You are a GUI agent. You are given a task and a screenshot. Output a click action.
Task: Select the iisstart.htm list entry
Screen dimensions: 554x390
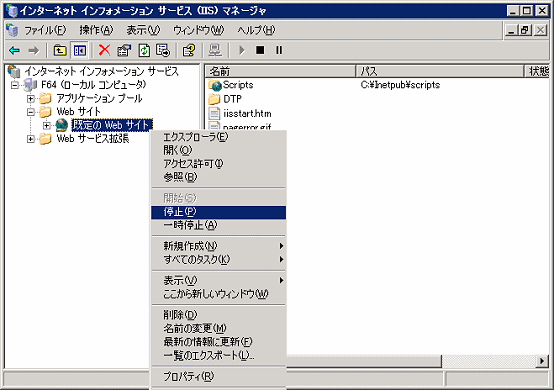247,113
